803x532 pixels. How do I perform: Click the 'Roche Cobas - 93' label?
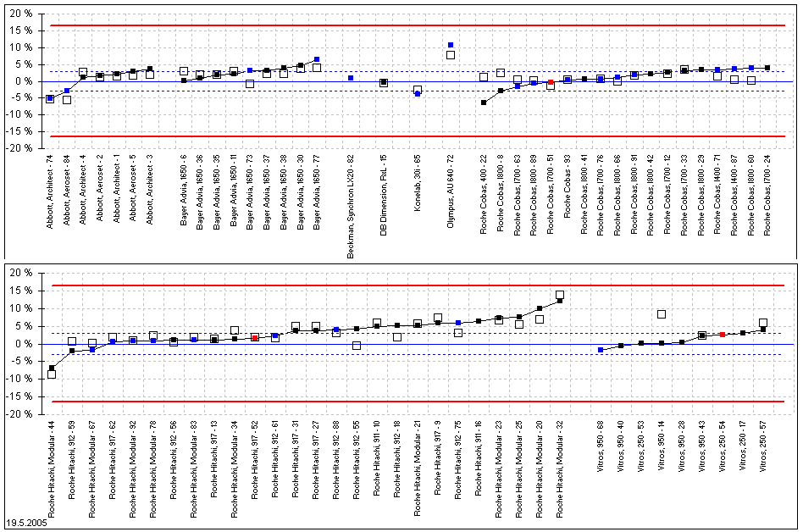click(x=568, y=186)
